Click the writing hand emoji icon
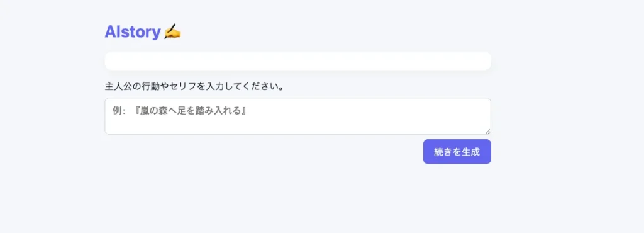644x233 pixels. point(172,31)
